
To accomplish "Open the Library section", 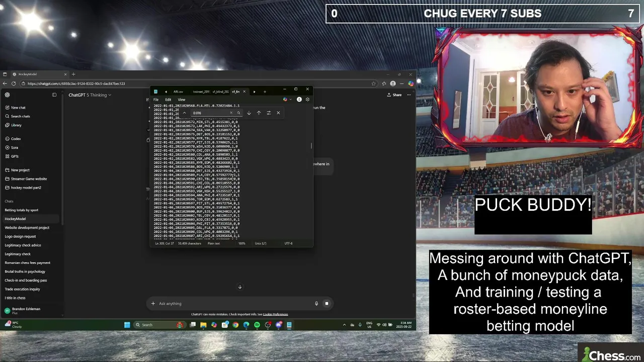I will [16, 125].
